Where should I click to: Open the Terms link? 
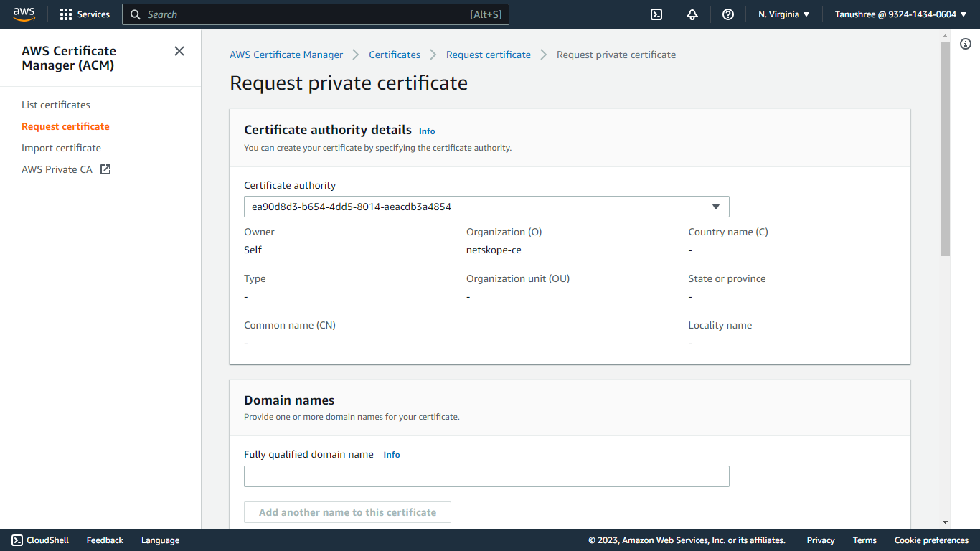point(864,540)
